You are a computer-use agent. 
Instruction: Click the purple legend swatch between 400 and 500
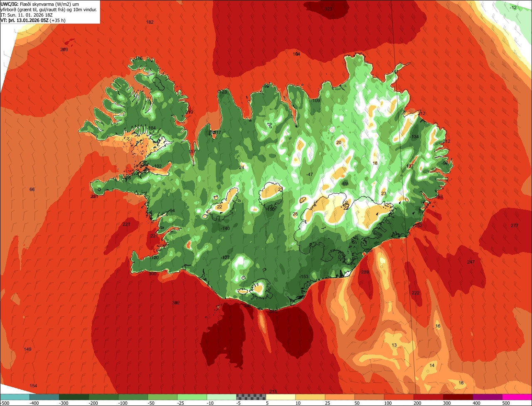click(x=488, y=397)
